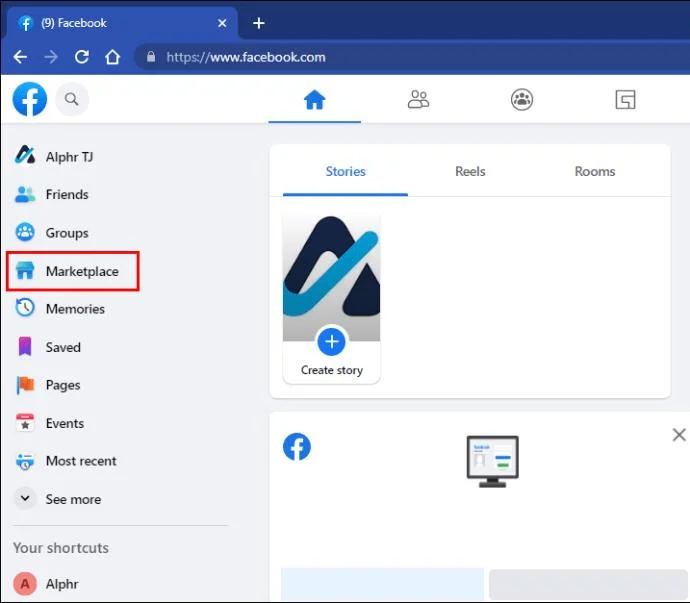The image size is (690, 603).
Task: Switch to the Reels tab
Action: [470, 172]
